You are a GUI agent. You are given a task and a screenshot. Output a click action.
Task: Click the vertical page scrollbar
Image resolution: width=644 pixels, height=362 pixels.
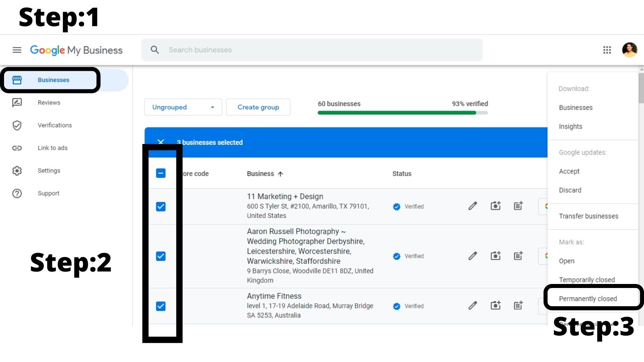[641, 88]
